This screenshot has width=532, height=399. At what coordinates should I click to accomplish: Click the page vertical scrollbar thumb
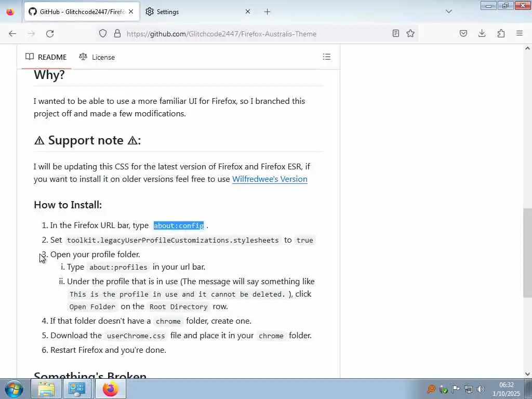pyautogui.click(x=527, y=253)
